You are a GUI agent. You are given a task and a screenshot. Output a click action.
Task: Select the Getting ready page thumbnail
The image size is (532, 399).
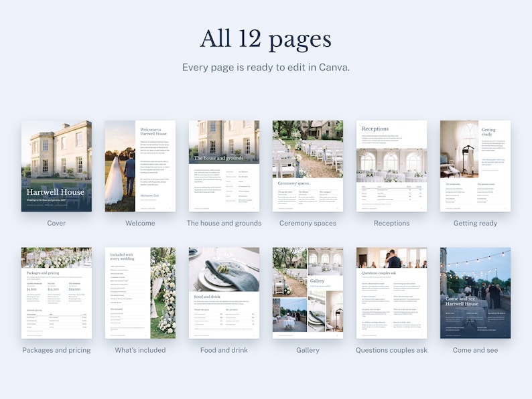[475, 166]
